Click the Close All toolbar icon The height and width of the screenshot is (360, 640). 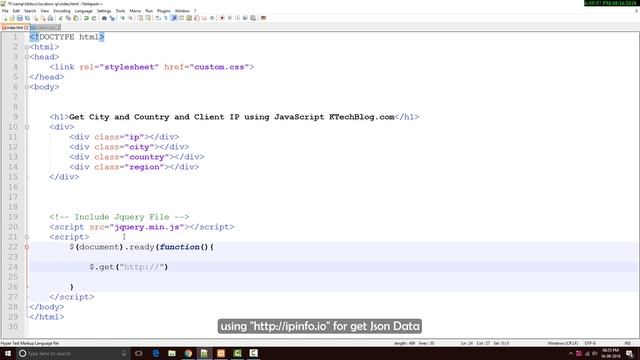click(x=43, y=18)
